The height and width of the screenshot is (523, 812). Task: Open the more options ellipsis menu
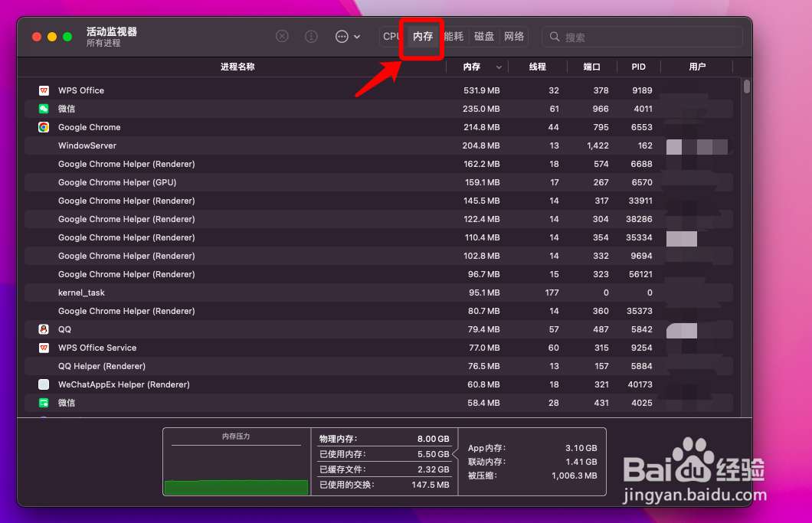pyautogui.click(x=348, y=36)
